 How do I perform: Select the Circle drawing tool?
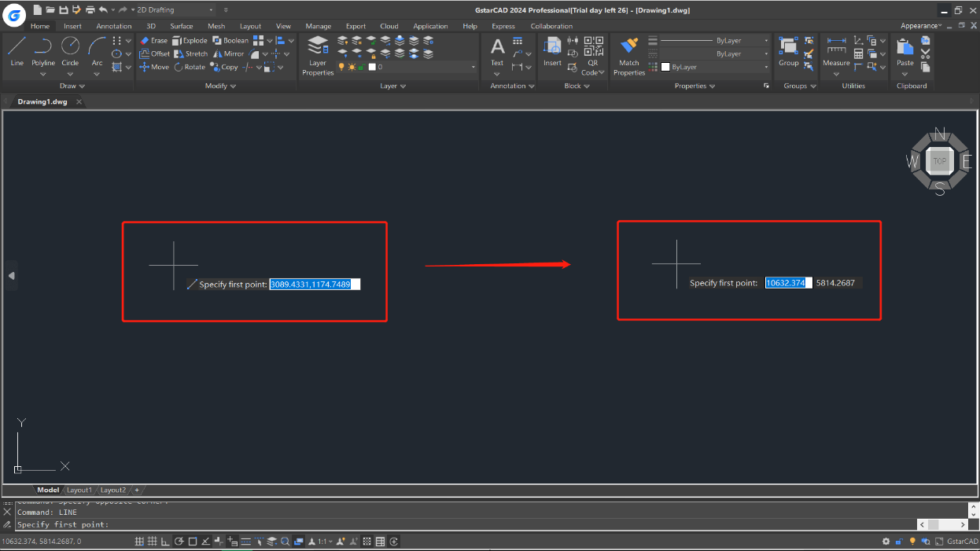coord(70,51)
